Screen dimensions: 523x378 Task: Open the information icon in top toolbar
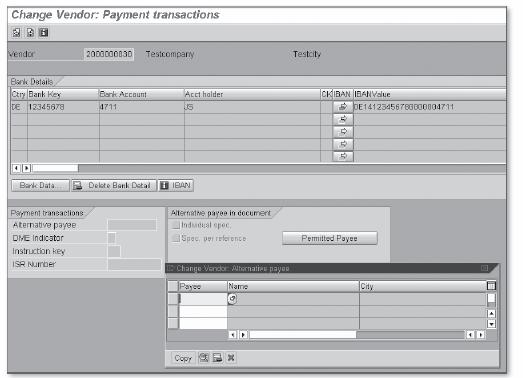tap(44, 32)
